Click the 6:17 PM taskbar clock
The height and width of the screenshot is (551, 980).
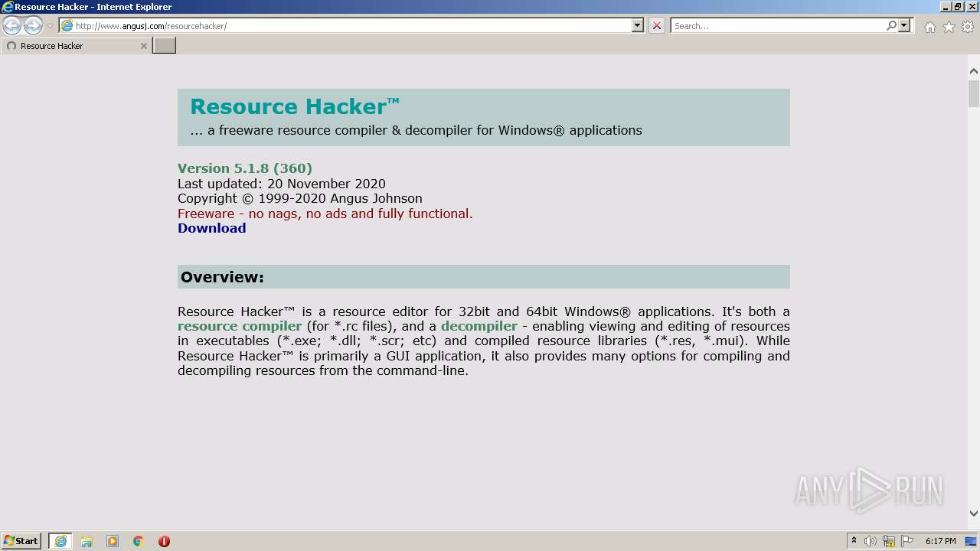(x=940, y=541)
